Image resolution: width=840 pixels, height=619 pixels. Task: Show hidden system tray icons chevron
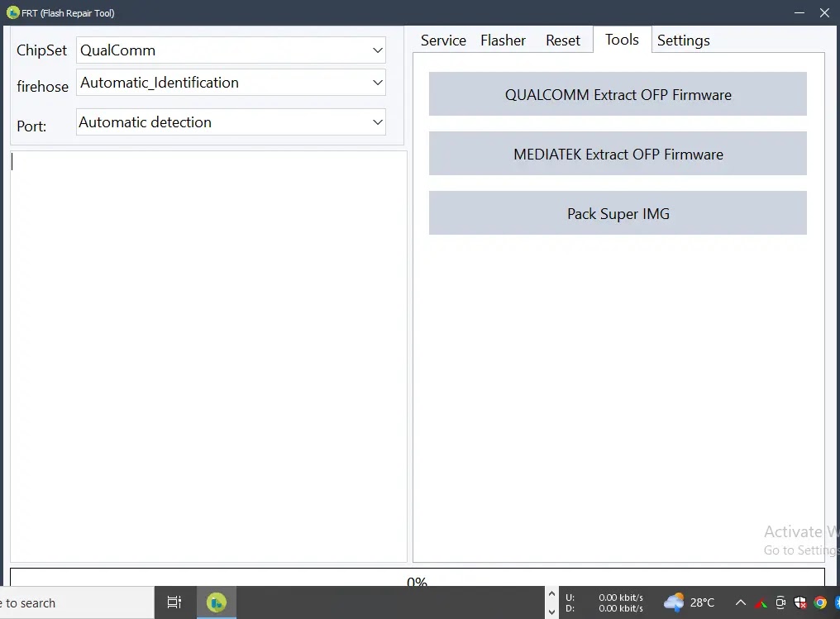740,602
